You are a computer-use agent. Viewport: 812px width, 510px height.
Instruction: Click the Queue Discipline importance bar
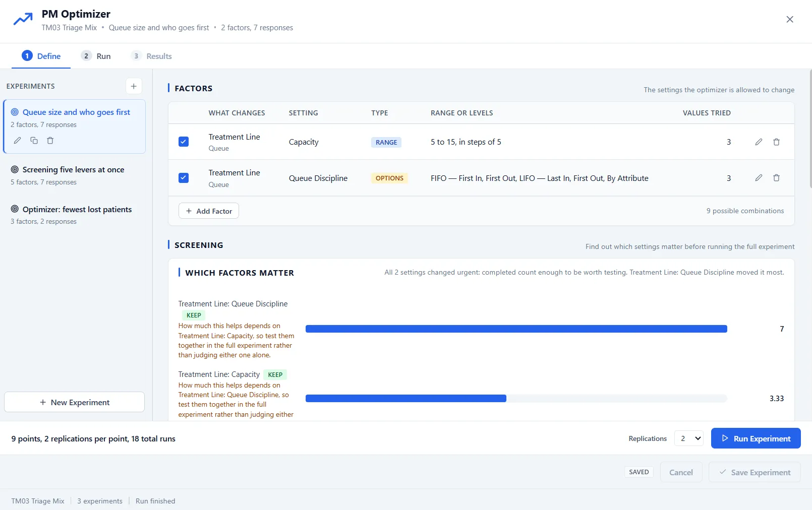pyautogui.click(x=516, y=329)
